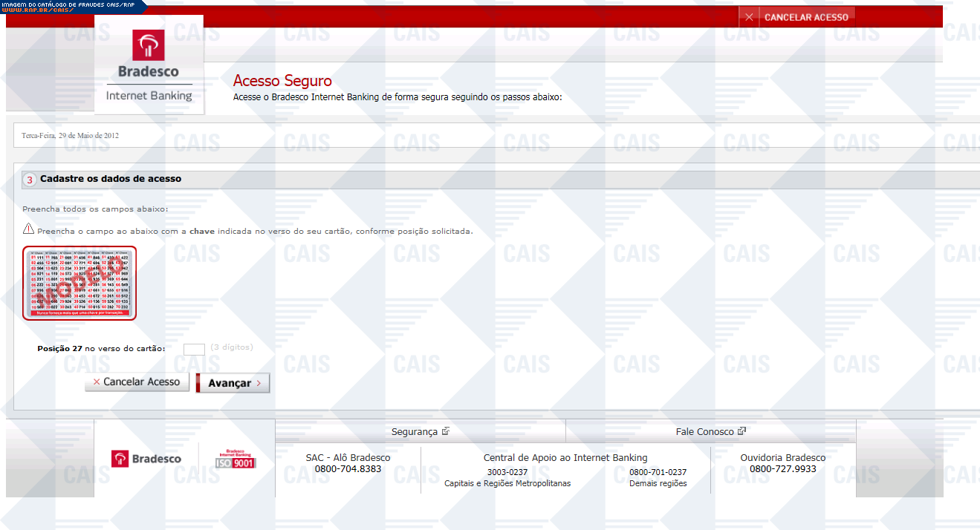Viewport: 980px width, 530px height.
Task: Click the Bradesco Internet Banking logo
Action: [x=149, y=65]
